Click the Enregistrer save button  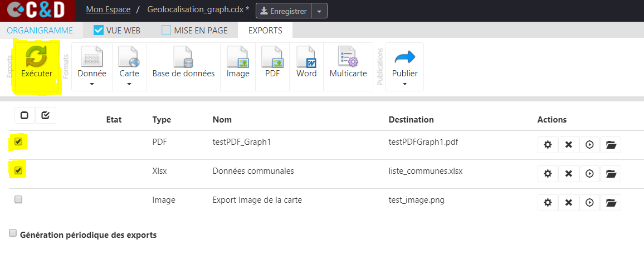pos(284,11)
